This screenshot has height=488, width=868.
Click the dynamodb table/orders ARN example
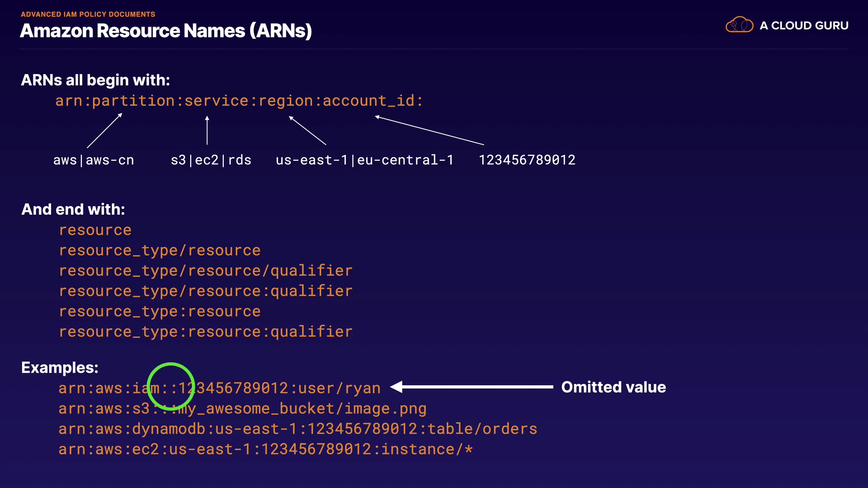point(297,429)
